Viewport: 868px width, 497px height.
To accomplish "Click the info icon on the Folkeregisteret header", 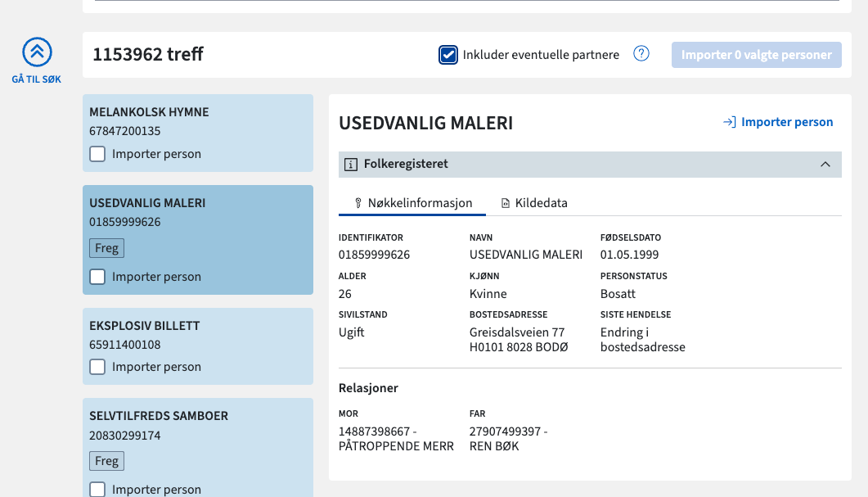I will click(351, 164).
